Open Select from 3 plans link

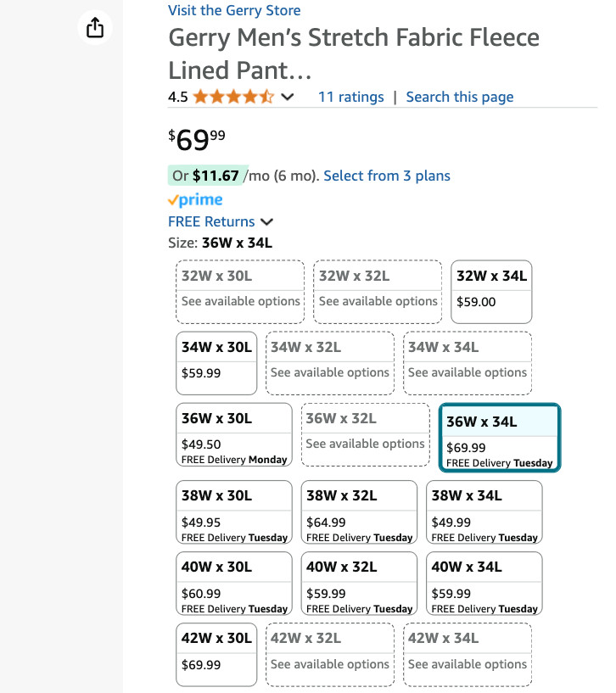[387, 176]
